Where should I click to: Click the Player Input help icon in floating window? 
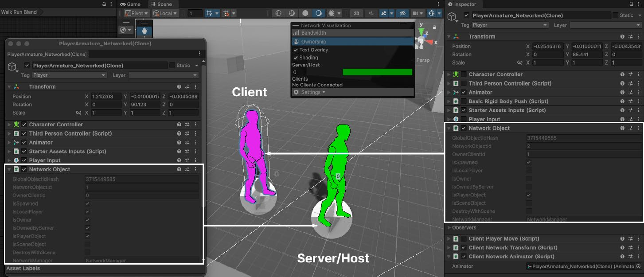pos(179,160)
